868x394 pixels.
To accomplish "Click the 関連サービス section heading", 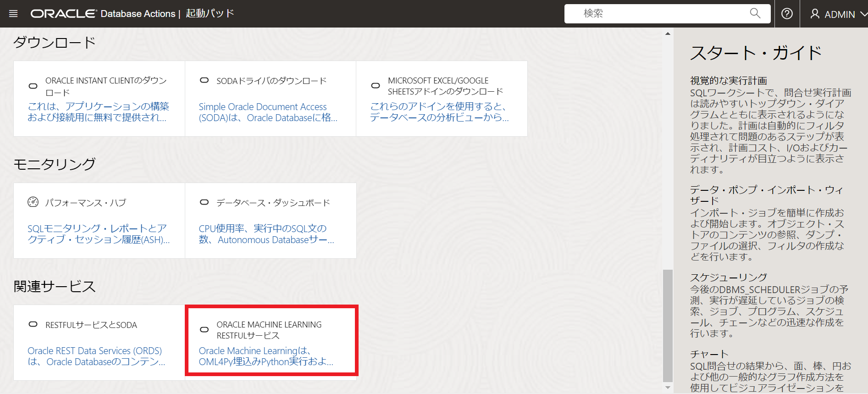I will click(55, 286).
